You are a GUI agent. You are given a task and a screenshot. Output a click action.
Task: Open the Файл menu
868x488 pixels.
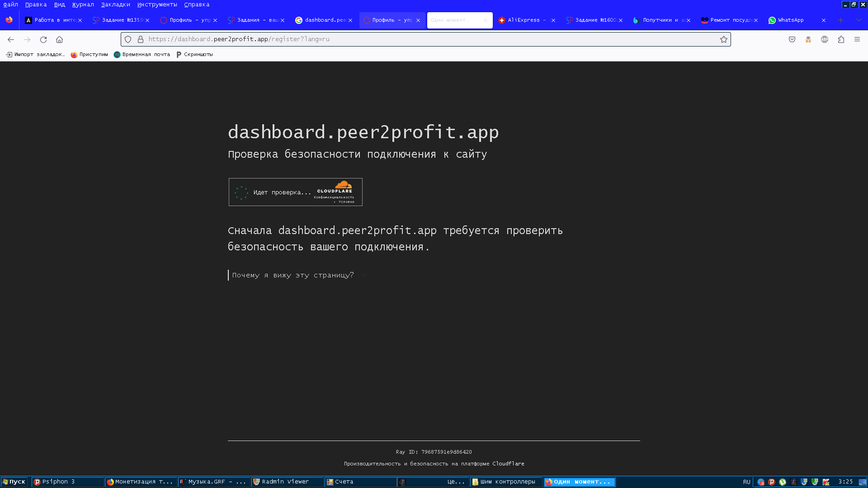click(x=11, y=5)
